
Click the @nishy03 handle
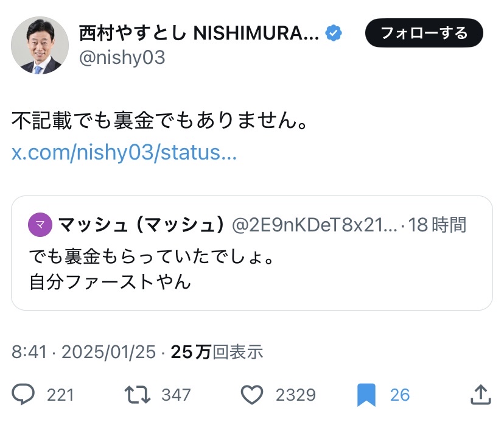(x=122, y=58)
